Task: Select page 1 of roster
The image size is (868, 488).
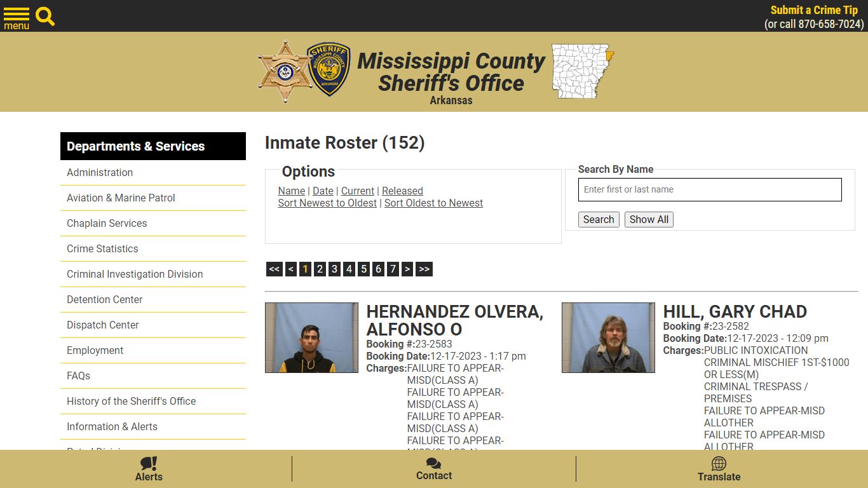Action: tap(305, 269)
